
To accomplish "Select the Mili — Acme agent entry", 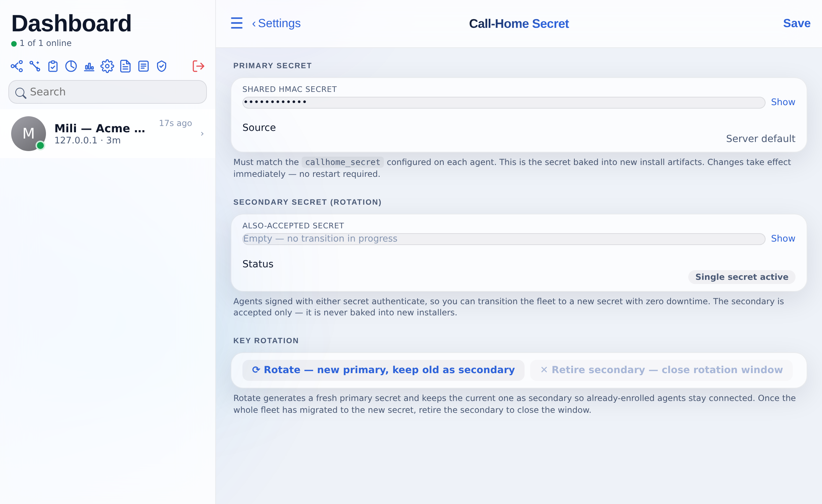I will click(x=108, y=134).
